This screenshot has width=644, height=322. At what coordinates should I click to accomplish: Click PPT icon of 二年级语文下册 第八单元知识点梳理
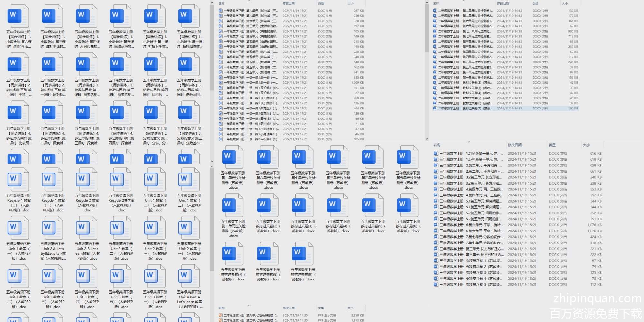tap(221, 315)
